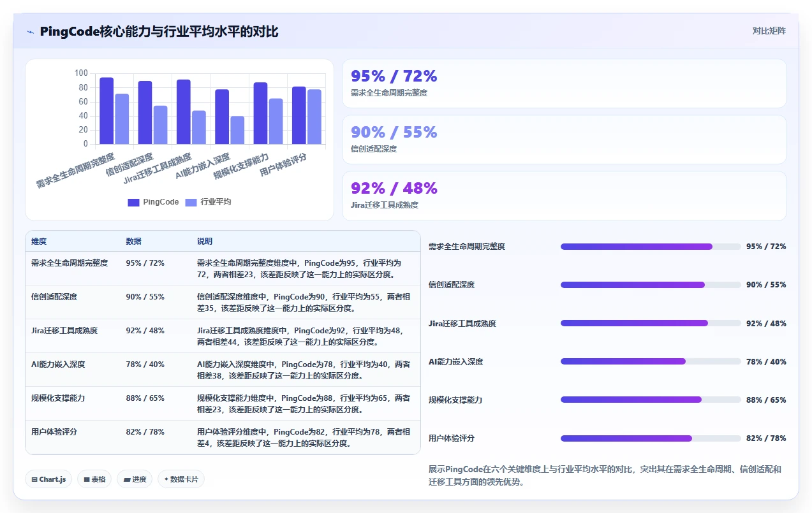Click the 行业平均 bar for 用户体验评分
Screen dimensions: 812x513
(314, 117)
